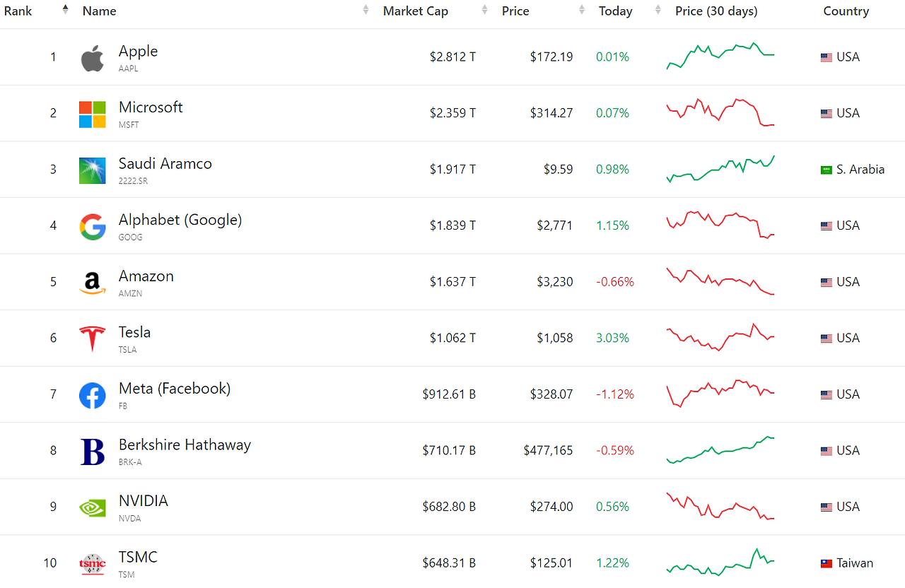Sort by Price column header
Image resolution: width=905 pixels, height=588 pixels.
tap(515, 11)
